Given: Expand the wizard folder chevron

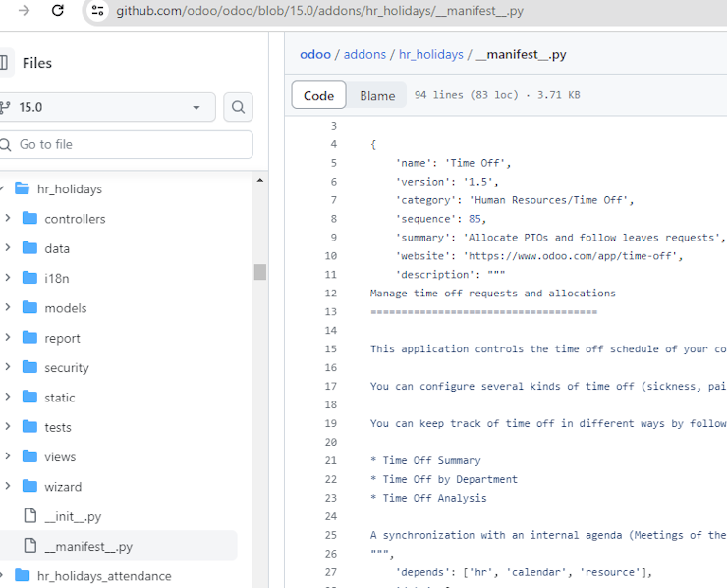Looking at the screenshot, I should coord(8,486).
